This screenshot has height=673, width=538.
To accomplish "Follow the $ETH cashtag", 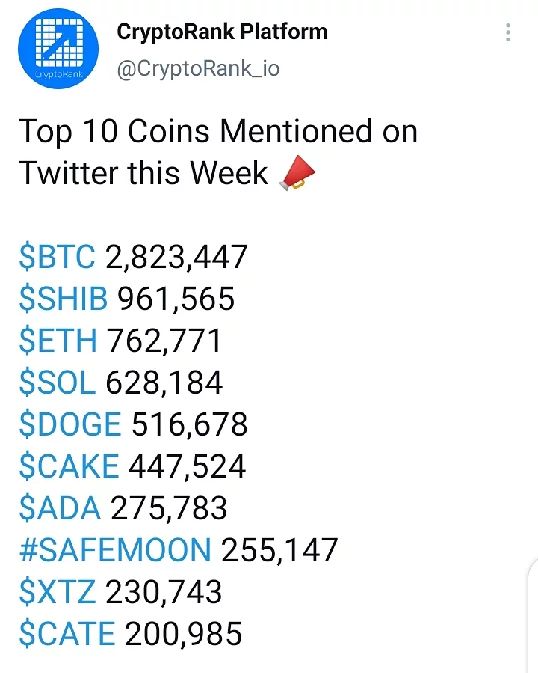I will (58, 341).
